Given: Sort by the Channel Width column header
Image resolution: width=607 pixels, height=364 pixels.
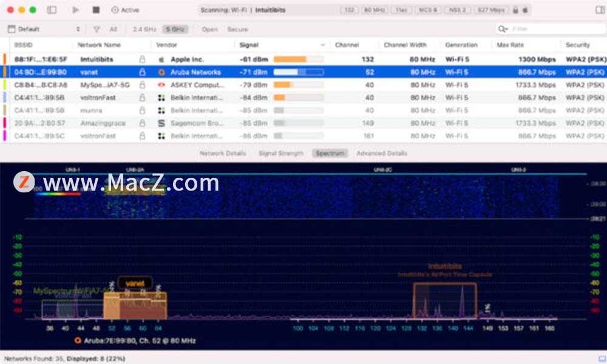Looking at the screenshot, I should [405, 45].
